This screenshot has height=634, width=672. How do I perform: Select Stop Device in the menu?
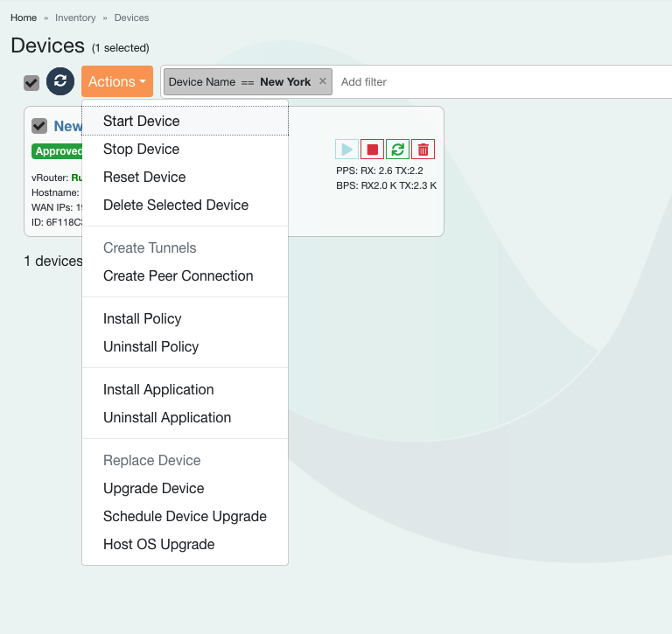(141, 149)
